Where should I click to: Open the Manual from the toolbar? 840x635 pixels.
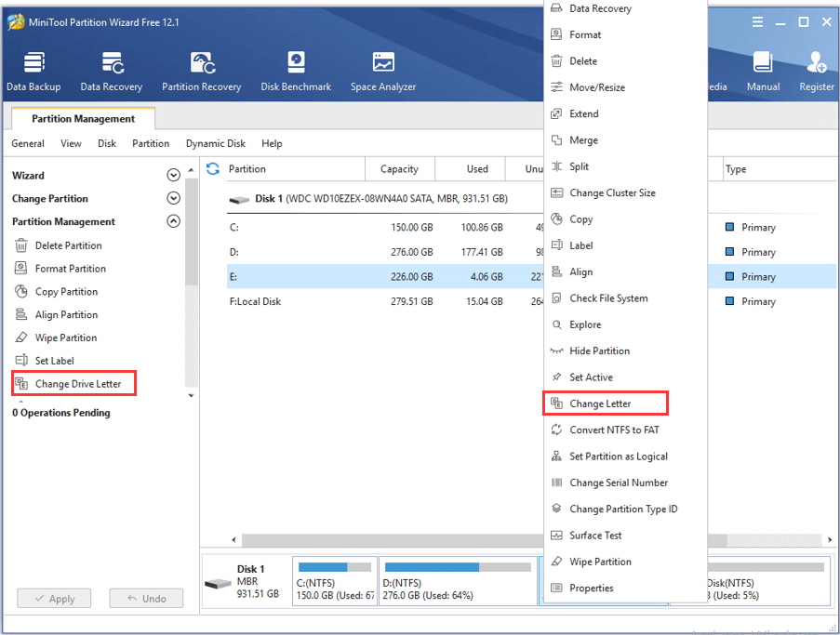click(763, 72)
